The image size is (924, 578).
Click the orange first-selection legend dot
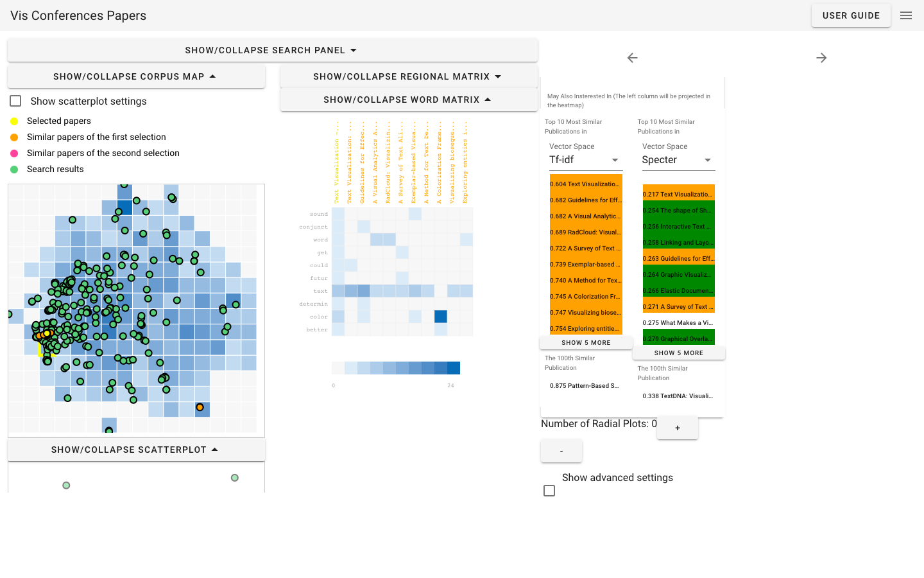14,137
